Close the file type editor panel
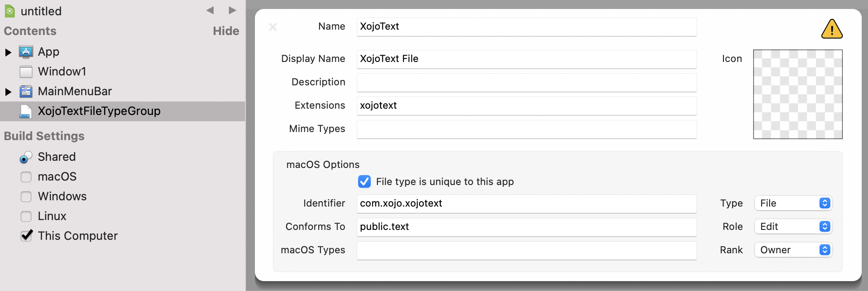Screen dimensions: 868x291 (x=273, y=27)
